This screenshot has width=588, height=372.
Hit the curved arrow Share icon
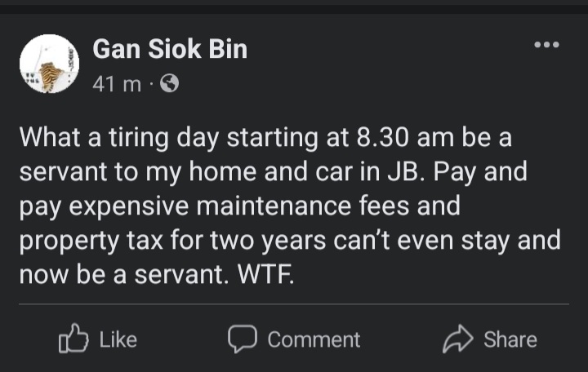pyautogui.click(x=458, y=339)
